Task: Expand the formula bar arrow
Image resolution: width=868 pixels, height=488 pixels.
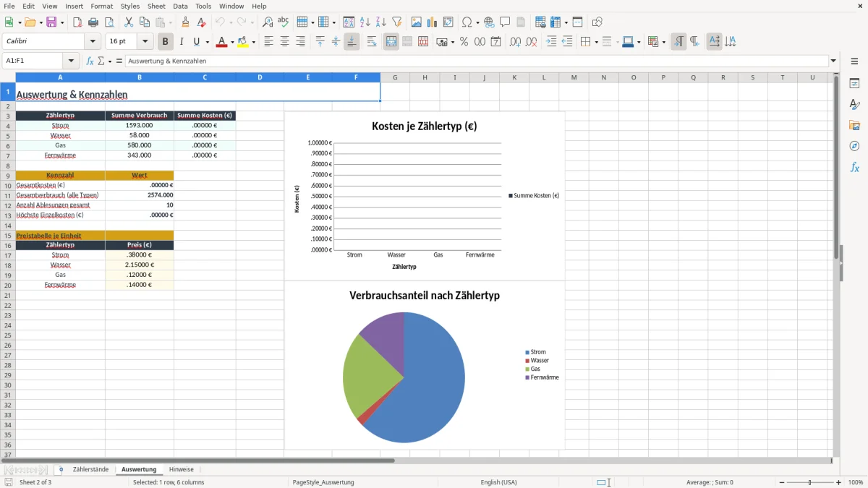Action: point(834,61)
